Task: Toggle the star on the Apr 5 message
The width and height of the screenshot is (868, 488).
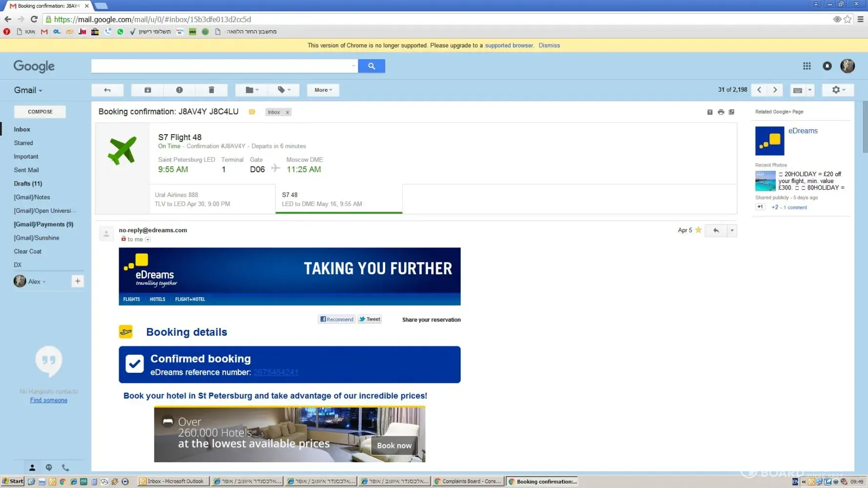Action: (698, 230)
